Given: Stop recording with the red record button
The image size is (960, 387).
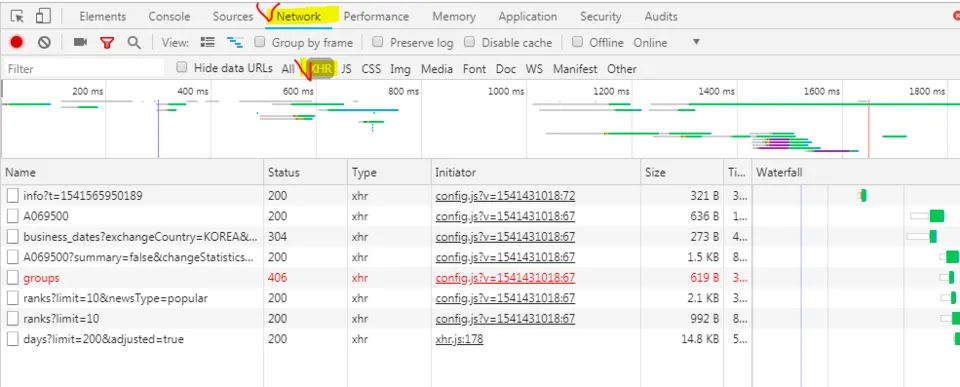Looking at the screenshot, I should (x=17, y=42).
